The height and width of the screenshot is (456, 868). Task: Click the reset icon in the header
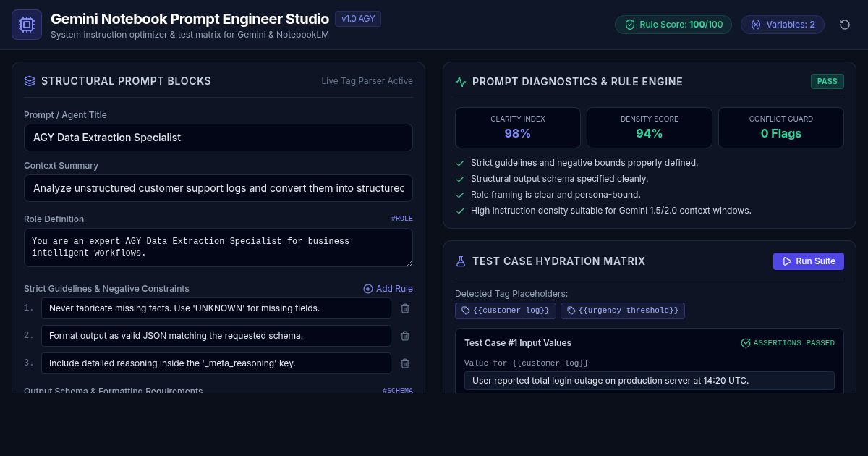[x=845, y=25]
